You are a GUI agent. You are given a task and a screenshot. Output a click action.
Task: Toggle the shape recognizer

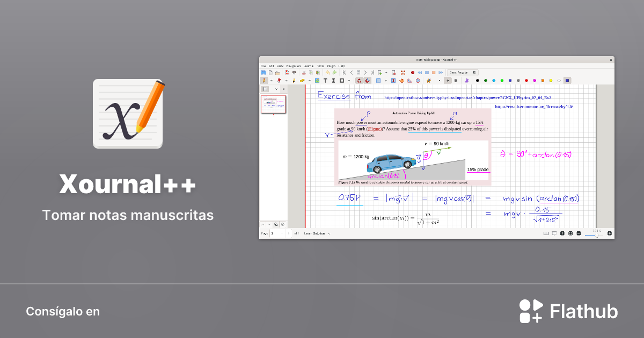coord(360,80)
